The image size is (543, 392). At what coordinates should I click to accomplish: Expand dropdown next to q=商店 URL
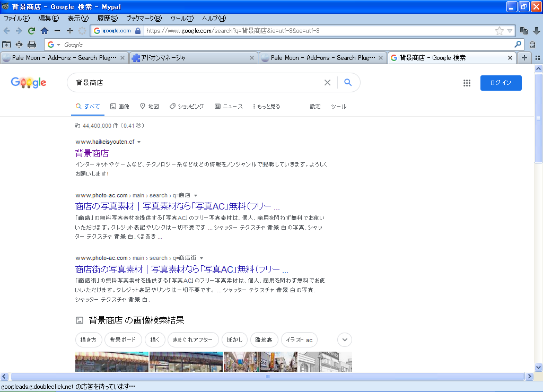(196, 196)
